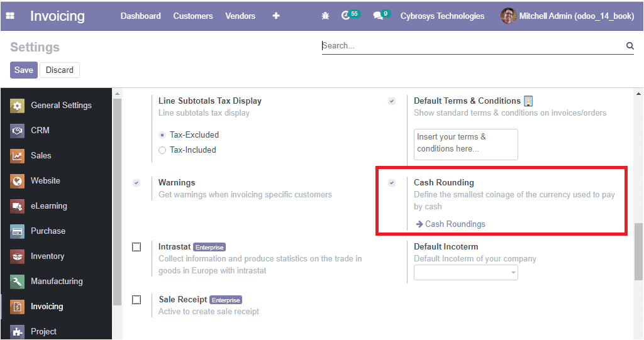Click the Sale Receipt Enterprise badge

click(226, 300)
